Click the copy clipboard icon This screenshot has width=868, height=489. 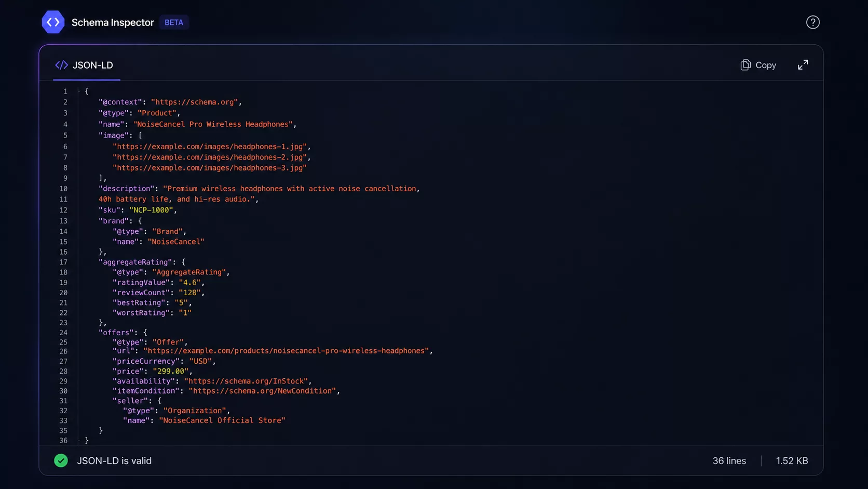click(x=745, y=65)
